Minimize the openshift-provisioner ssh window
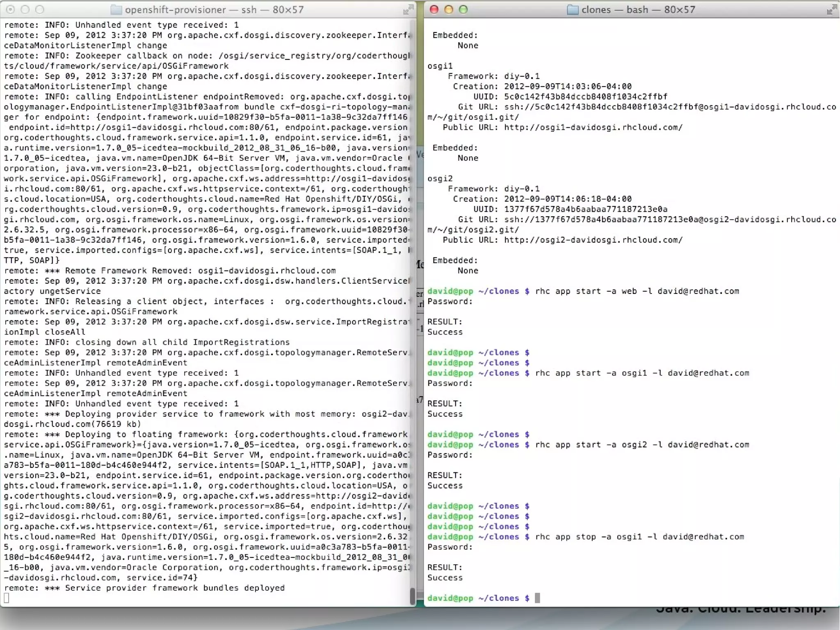 [25, 9]
